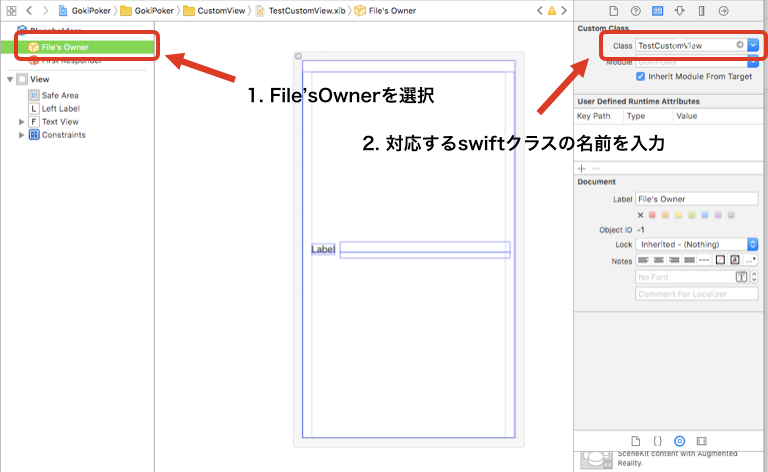Open the File inspector tab

click(613, 11)
